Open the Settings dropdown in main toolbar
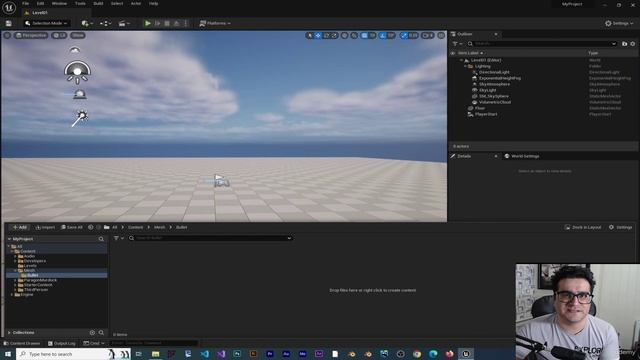Image resolution: width=640 pixels, height=360 pixels. coord(619,23)
